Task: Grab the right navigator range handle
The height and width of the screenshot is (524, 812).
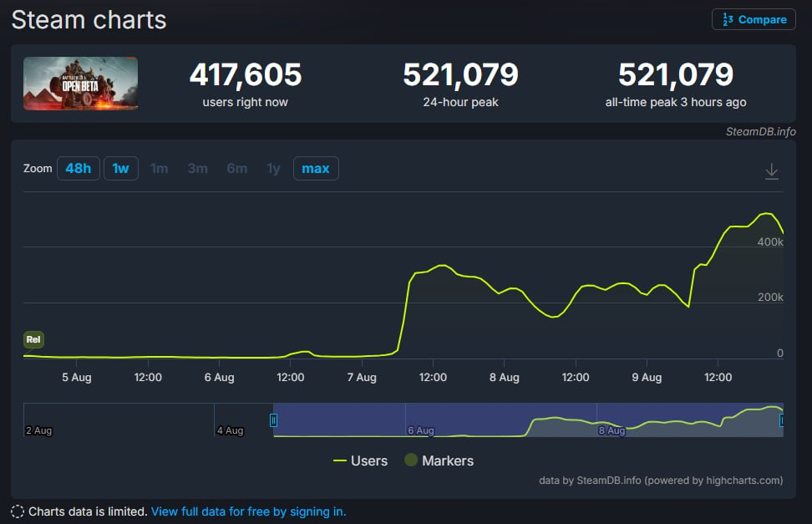Action: [782, 420]
